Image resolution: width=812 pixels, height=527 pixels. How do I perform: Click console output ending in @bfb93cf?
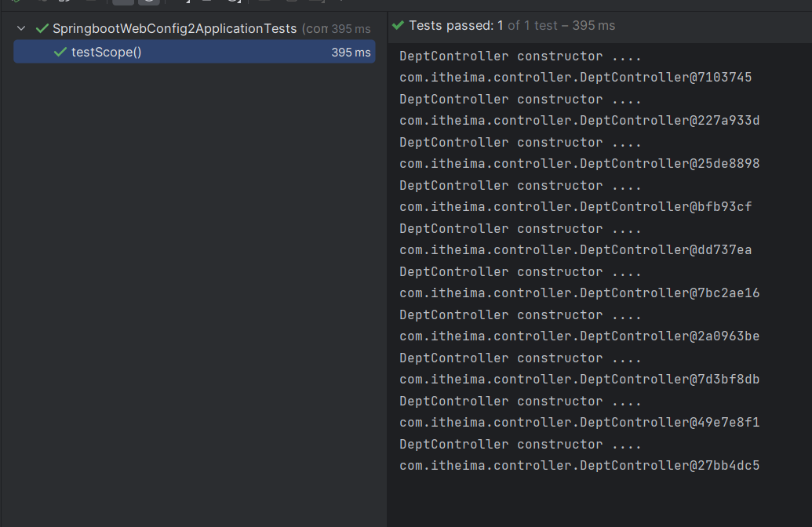coord(575,207)
